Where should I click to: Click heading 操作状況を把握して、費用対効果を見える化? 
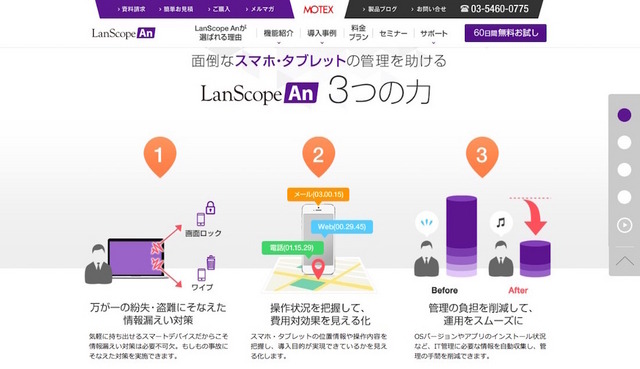coord(320,313)
